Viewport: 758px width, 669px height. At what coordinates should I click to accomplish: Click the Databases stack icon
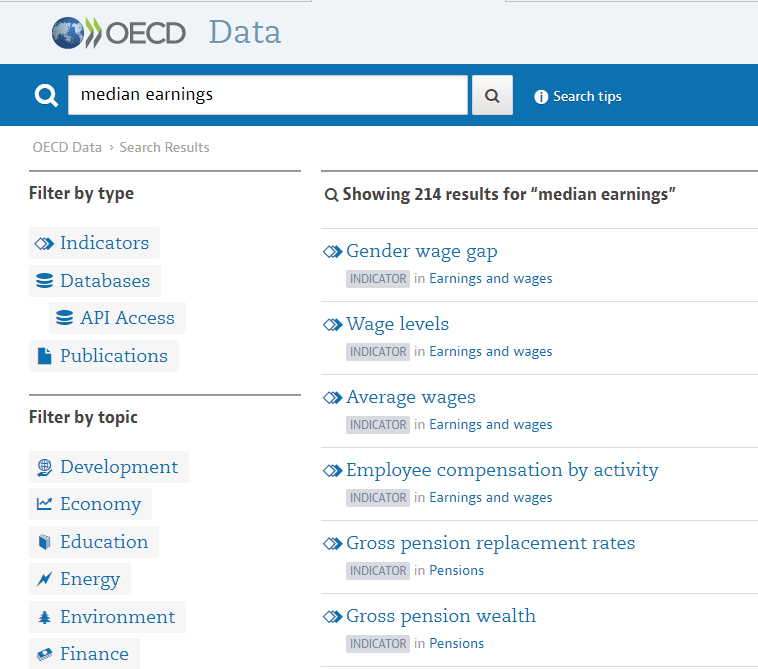point(44,281)
